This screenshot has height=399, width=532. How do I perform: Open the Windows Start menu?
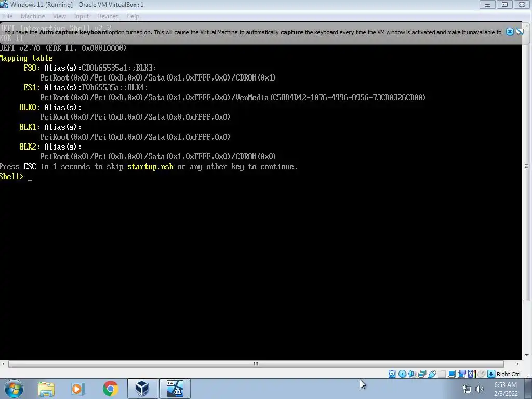tap(14, 389)
